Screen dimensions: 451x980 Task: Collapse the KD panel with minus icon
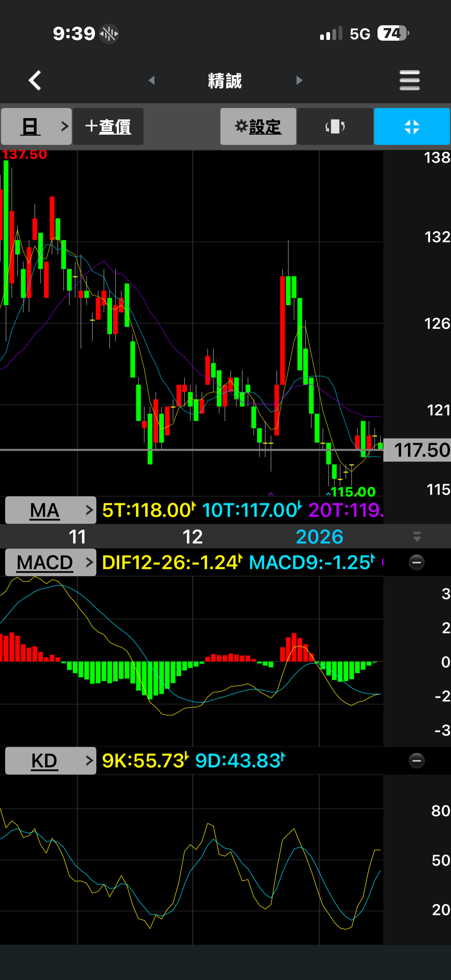[416, 761]
